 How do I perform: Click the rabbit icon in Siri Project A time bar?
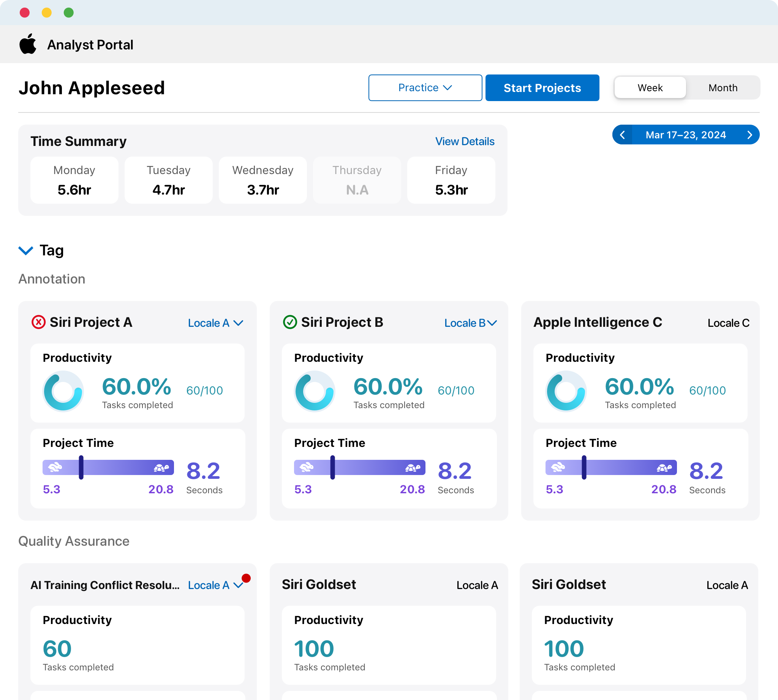(55, 467)
